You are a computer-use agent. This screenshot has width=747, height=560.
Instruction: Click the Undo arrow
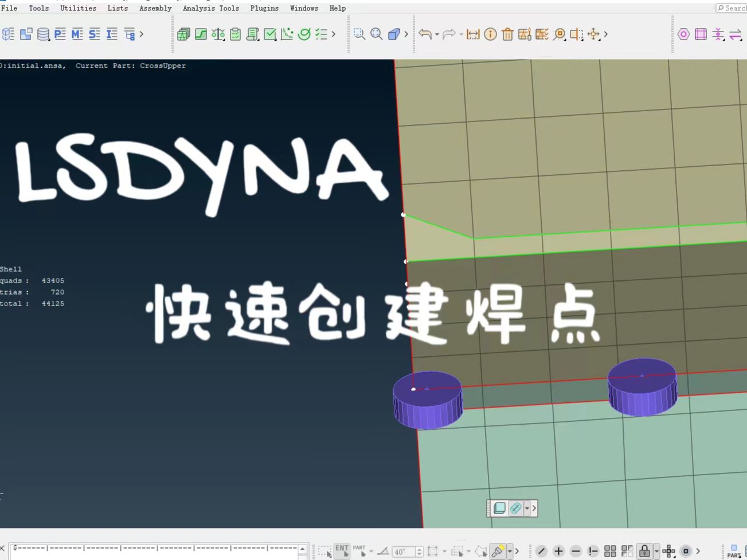425,34
